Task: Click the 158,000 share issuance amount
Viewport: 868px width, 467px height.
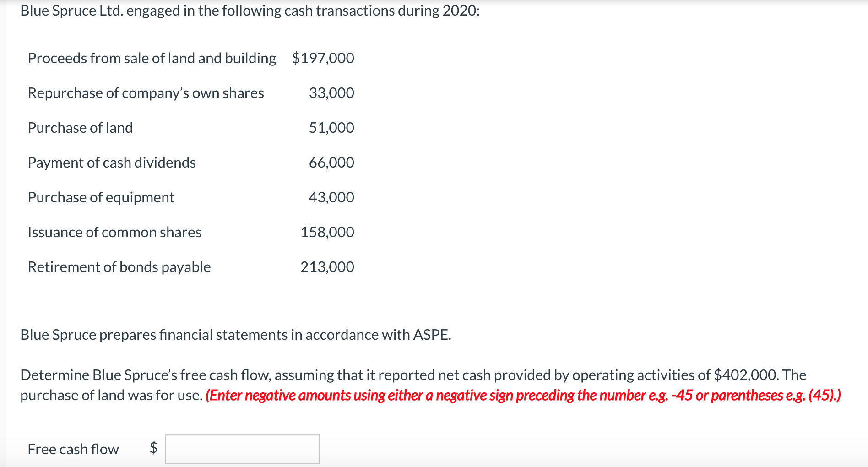Action: 327,232
